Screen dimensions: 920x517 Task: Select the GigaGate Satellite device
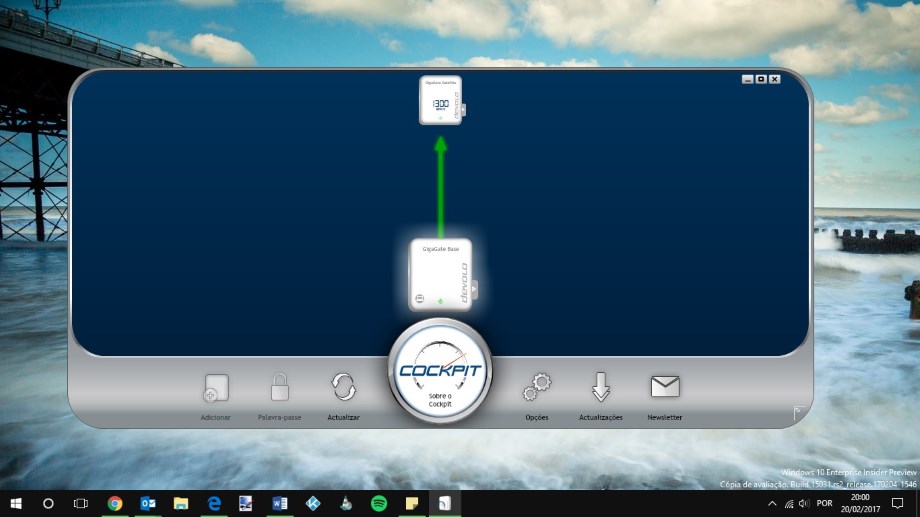coord(439,100)
